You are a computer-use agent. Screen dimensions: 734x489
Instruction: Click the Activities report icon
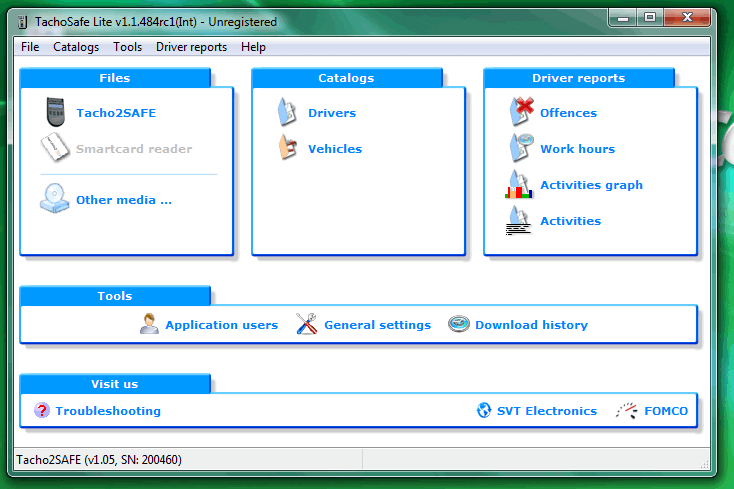pos(519,220)
